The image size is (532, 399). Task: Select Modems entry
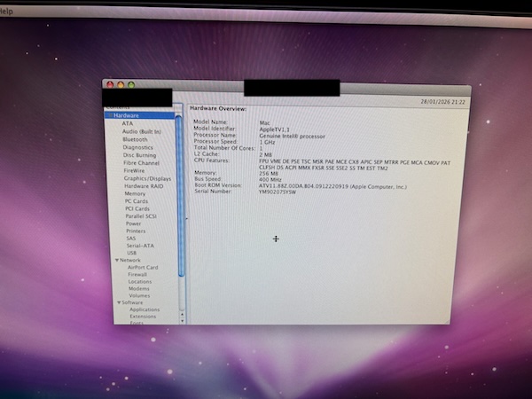click(139, 289)
